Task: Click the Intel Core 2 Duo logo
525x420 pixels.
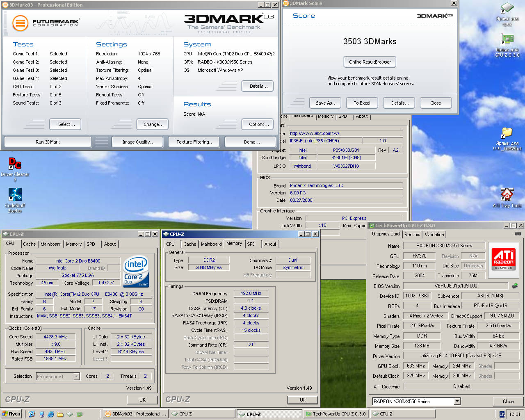Action: [136, 272]
